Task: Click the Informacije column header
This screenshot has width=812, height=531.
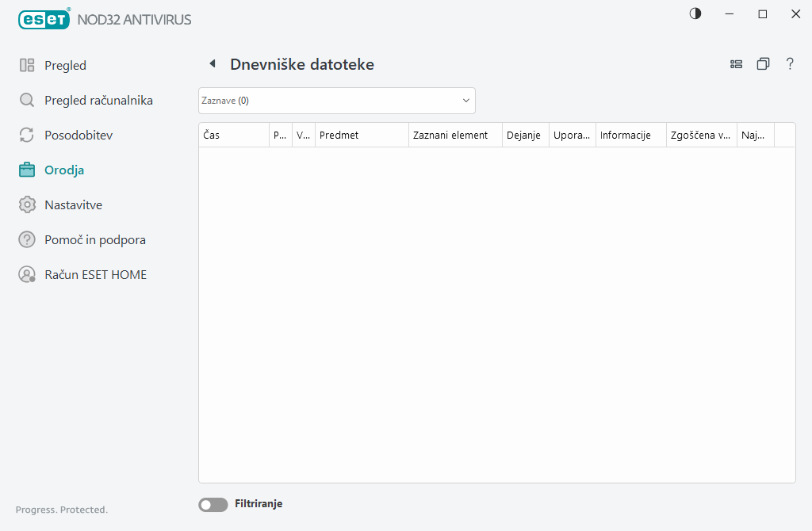Action: tap(630, 136)
